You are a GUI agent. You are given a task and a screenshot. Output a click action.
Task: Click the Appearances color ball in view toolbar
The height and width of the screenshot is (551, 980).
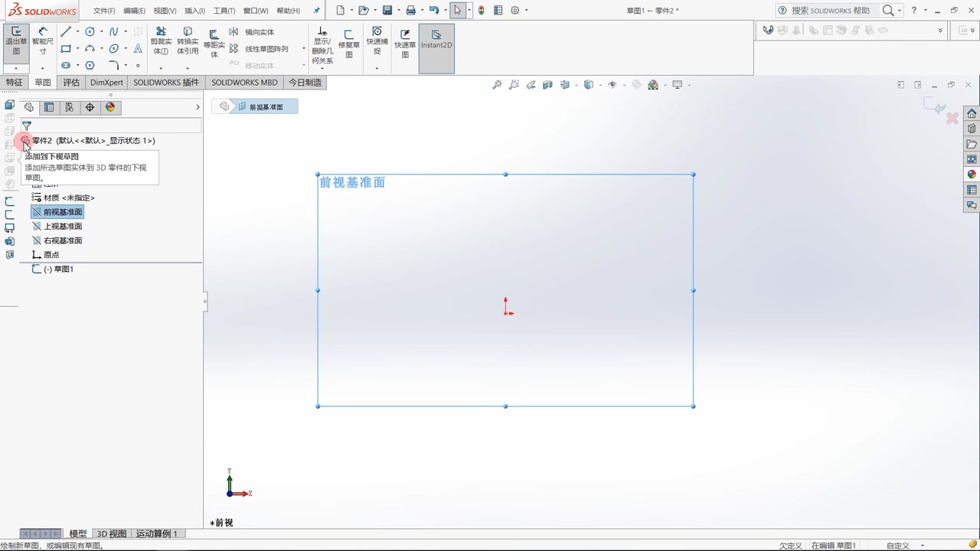[653, 85]
